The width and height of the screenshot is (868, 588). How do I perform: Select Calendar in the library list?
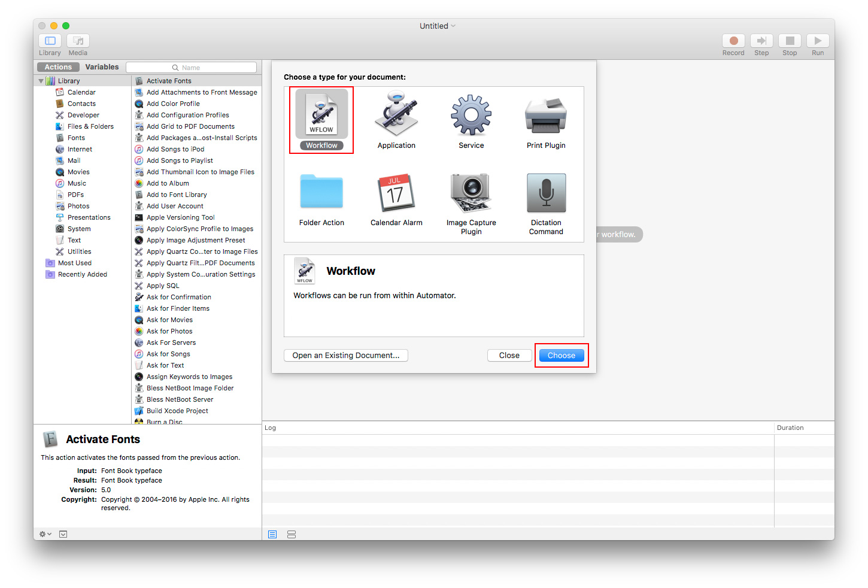(82, 92)
